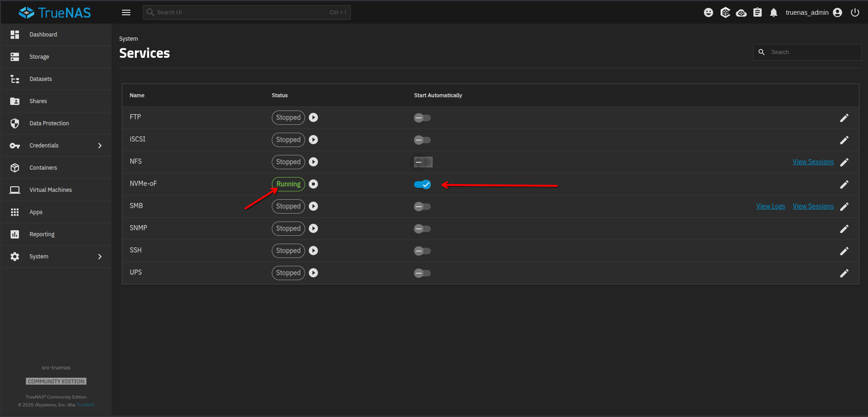Enable auto-start for iSCSI service
The image size is (868, 417).
[x=422, y=140]
